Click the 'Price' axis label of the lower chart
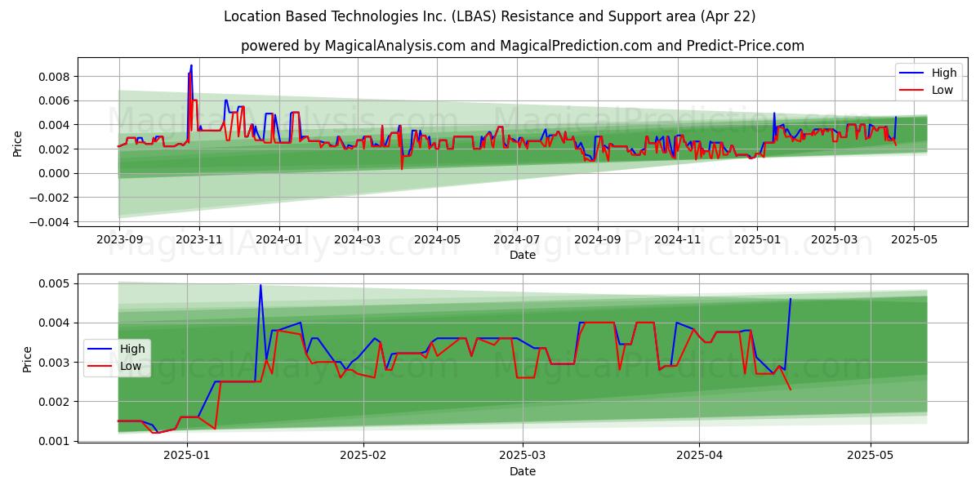This screenshot has width=980, height=490. tap(28, 359)
